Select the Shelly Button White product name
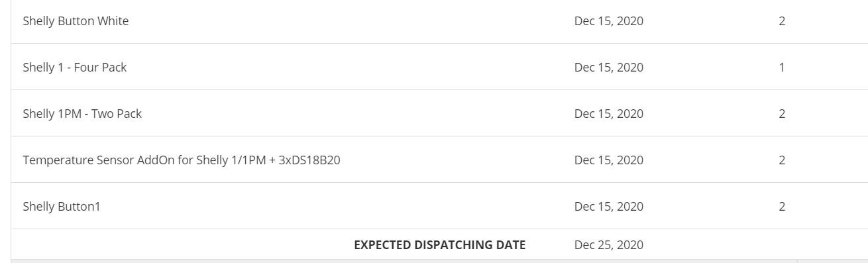The width and height of the screenshot is (868, 263). pyautogui.click(x=76, y=21)
